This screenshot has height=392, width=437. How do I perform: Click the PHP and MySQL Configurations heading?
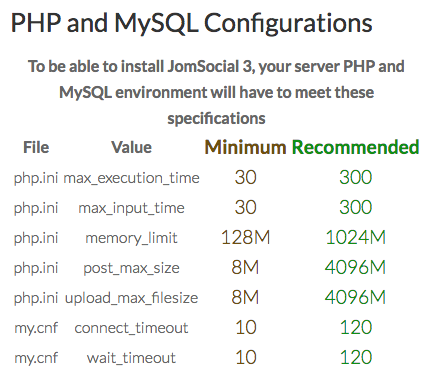click(191, 24)
